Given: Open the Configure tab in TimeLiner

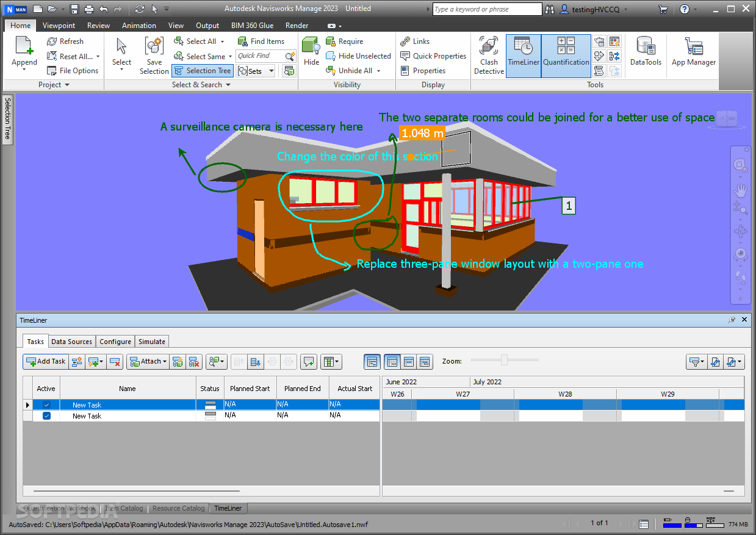Looking at the screenshot, I should click(x=115, y=342).
